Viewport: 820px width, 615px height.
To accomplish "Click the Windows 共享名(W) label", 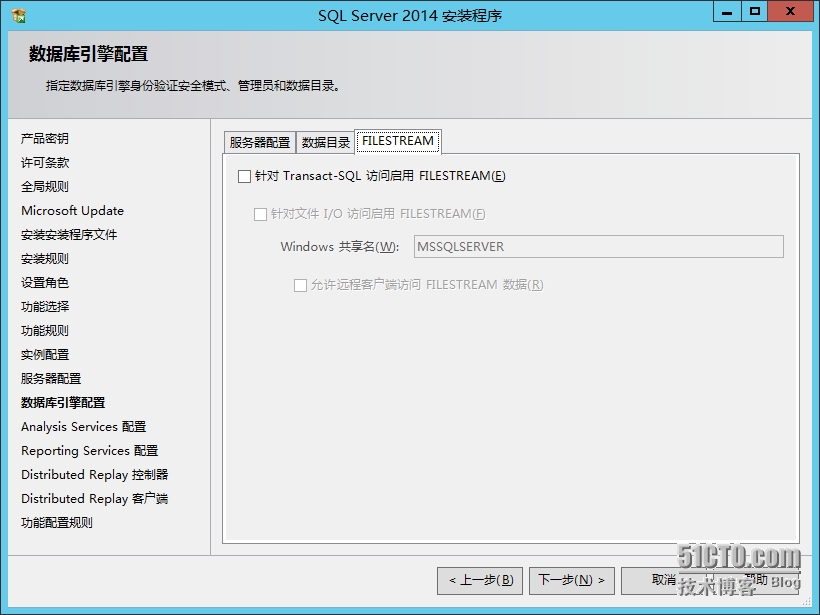I will 340,247.
